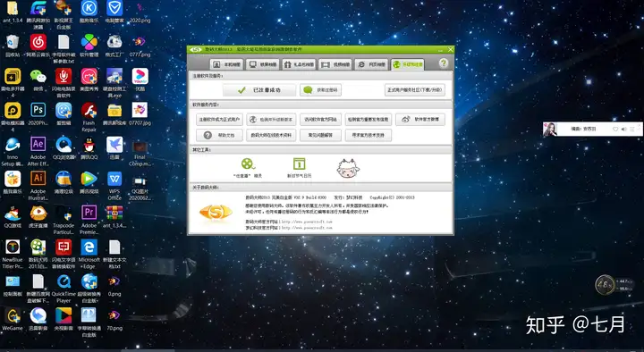Open the 迅雷 bird desktop icon
This screenshot has height=352, width=644.
click(x=114, y=144)
